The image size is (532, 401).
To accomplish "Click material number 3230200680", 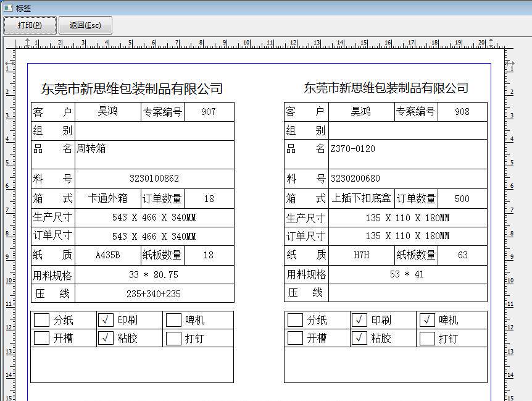I will coord(355,179).
